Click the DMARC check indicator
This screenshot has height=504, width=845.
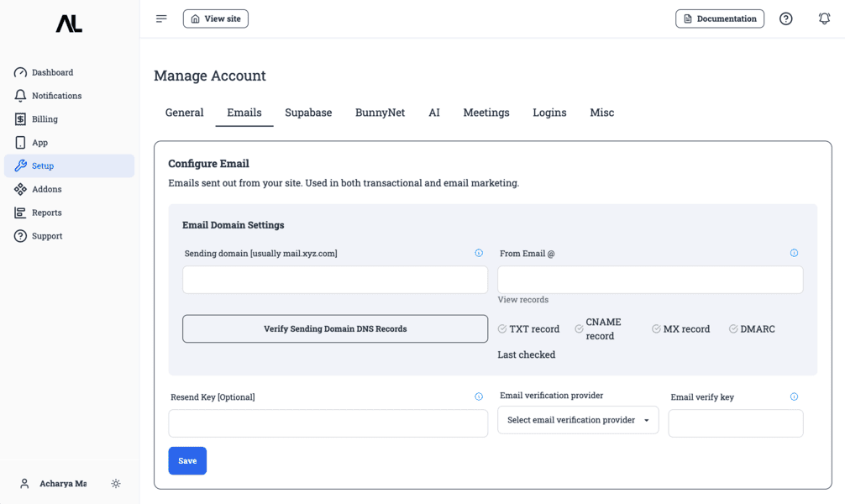click(x=733, y=329)
